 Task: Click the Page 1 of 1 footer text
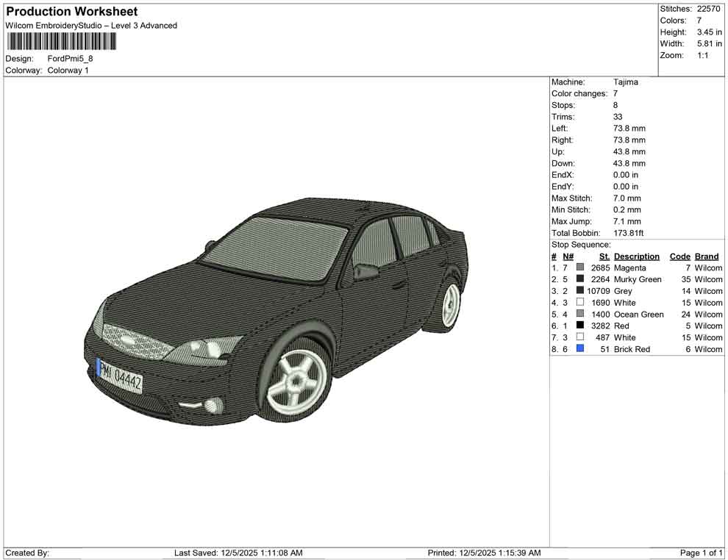[x=702, y=553]
